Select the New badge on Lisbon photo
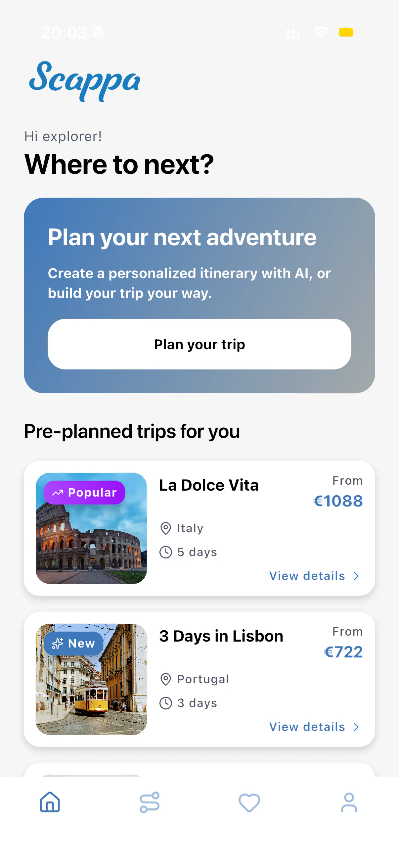Image resolution: width=399 pixels, height=868 pixels. coord(73,643)
